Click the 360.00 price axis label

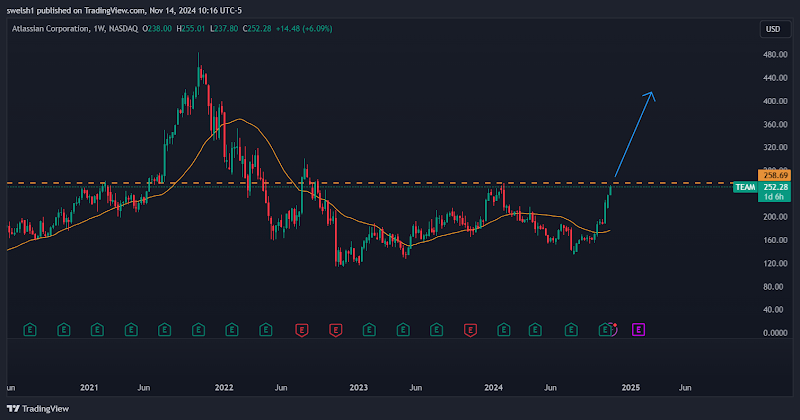(775, 125)
